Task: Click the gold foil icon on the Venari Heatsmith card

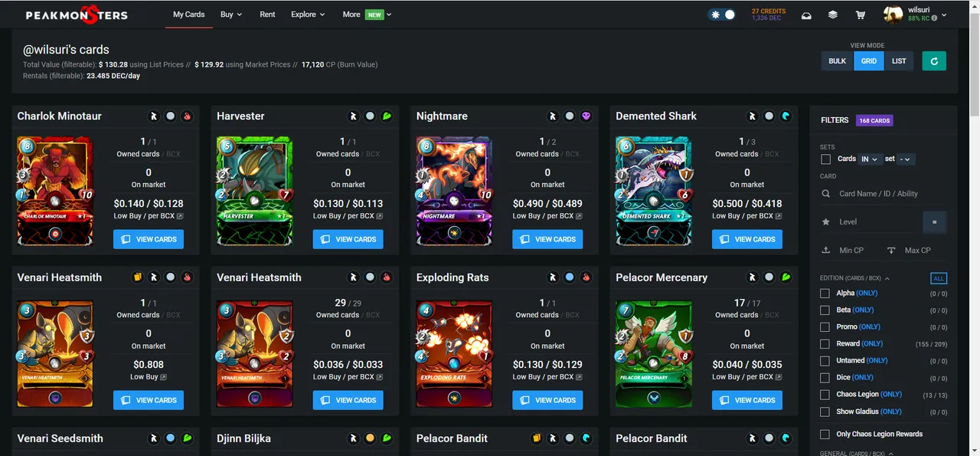Action: [x=138, y=277]
